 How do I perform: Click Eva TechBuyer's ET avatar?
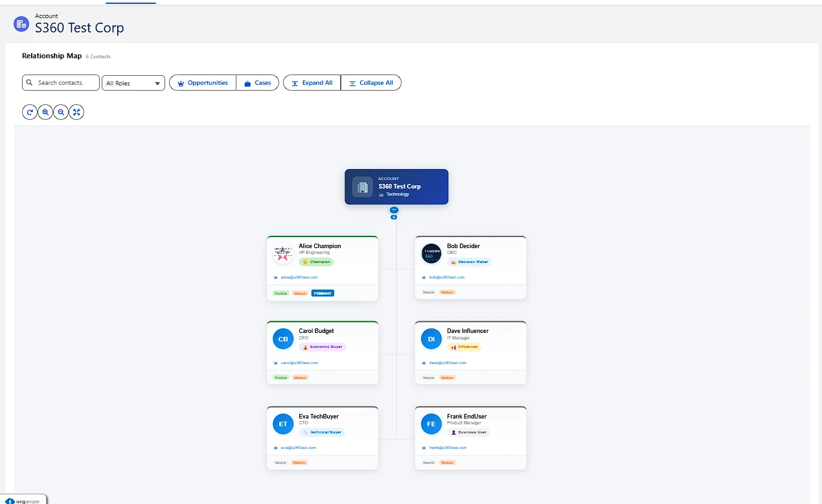[283, 424]
